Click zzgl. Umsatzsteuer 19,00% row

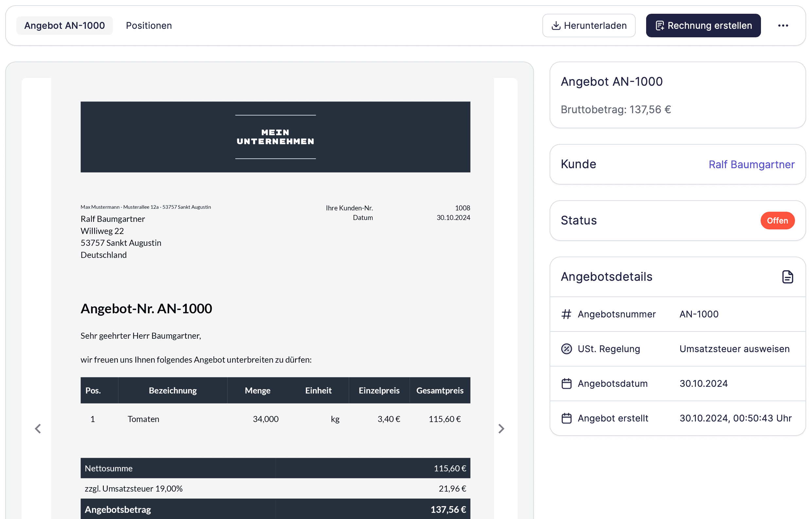click(275, 489)
